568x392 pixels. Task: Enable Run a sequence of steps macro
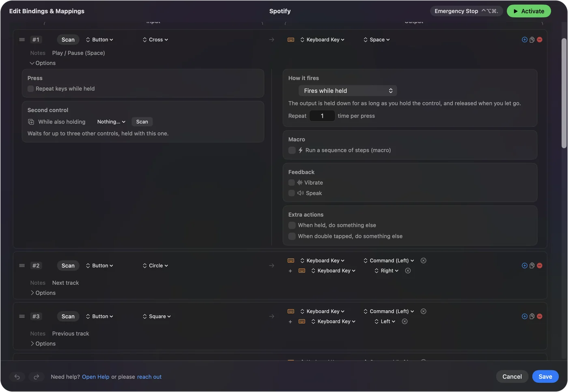tap(292, 150)
